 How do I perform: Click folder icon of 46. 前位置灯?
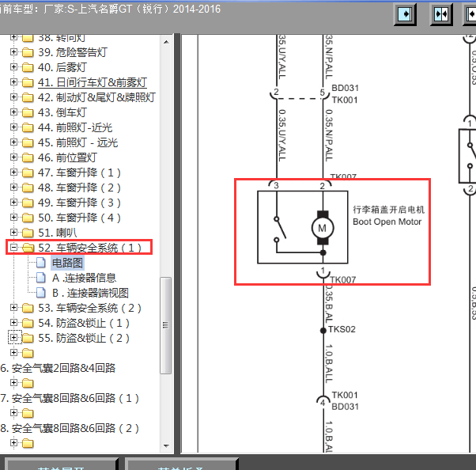coord(28,157)
